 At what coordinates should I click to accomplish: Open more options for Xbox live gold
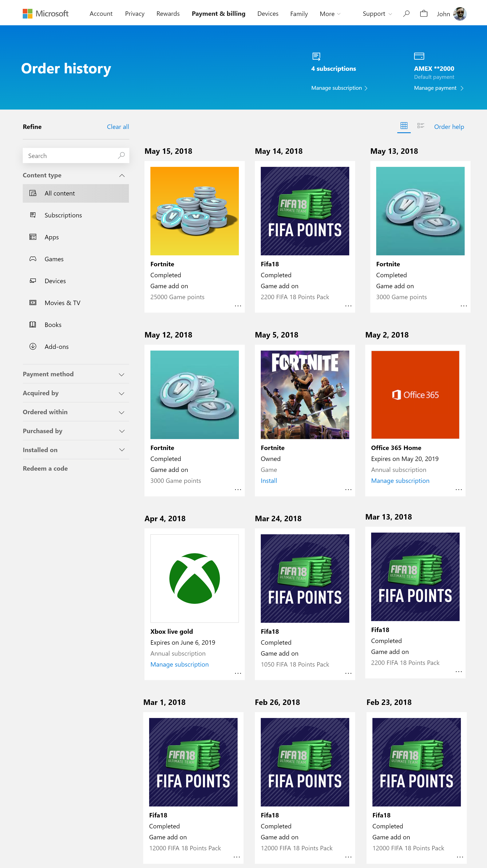pyautogui.click(x=238, y=673)
